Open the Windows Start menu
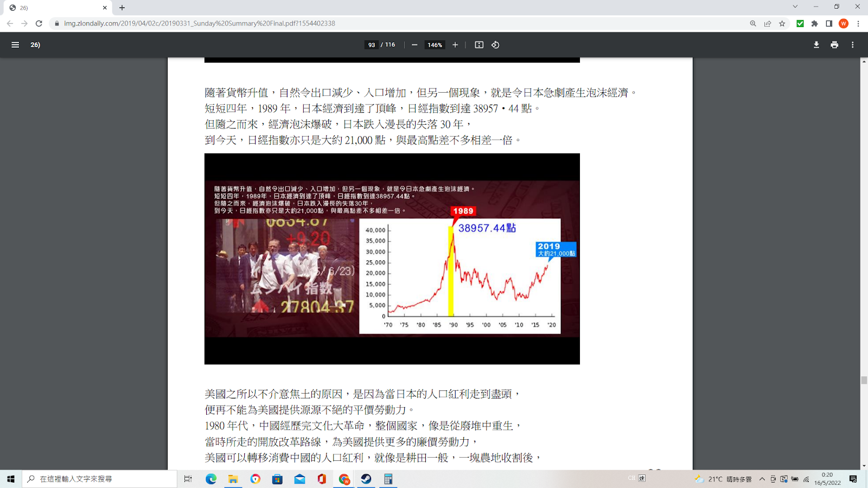868x488 pixels. pyautogui.click(x=10, y=479)
